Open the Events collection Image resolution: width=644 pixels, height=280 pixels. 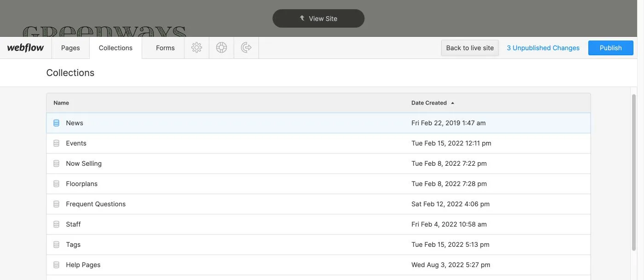coord(318,143)
